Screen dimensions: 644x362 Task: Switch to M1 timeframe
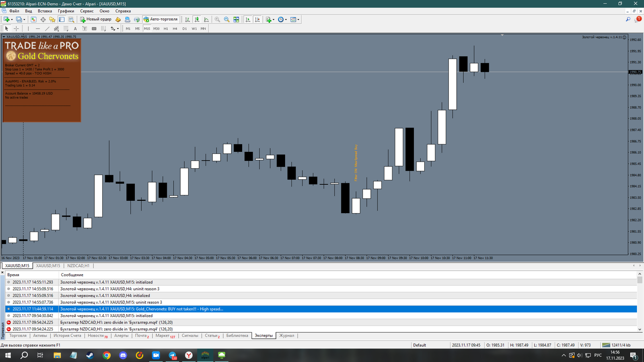pyautogui.click(x=128, y=28)
